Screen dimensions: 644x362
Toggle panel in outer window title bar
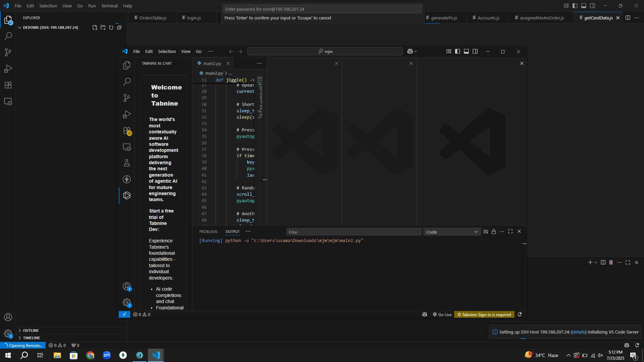point(584,6)
